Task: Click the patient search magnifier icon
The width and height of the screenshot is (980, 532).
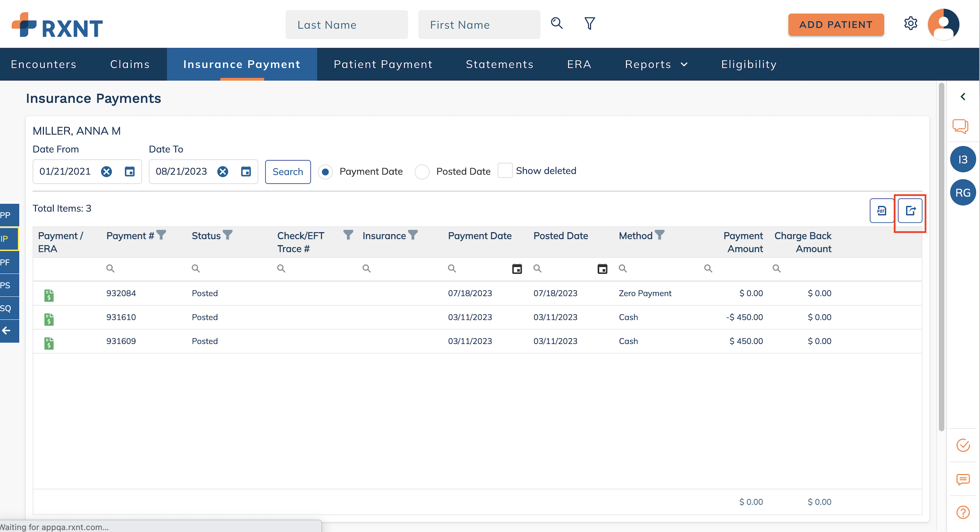Action: 557,23
